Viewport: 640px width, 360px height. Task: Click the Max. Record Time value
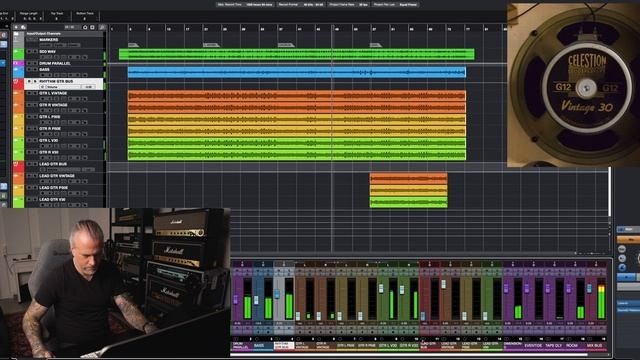coord(260,4)
